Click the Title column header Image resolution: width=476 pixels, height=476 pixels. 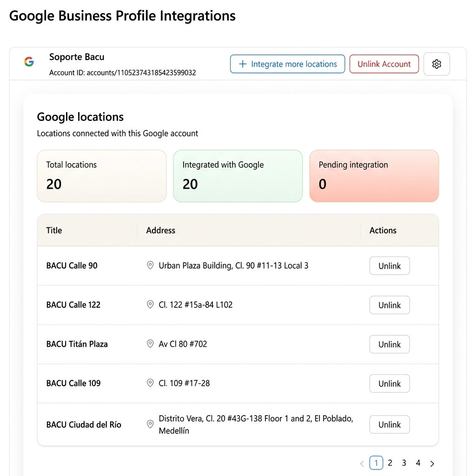tap(54, 231)
